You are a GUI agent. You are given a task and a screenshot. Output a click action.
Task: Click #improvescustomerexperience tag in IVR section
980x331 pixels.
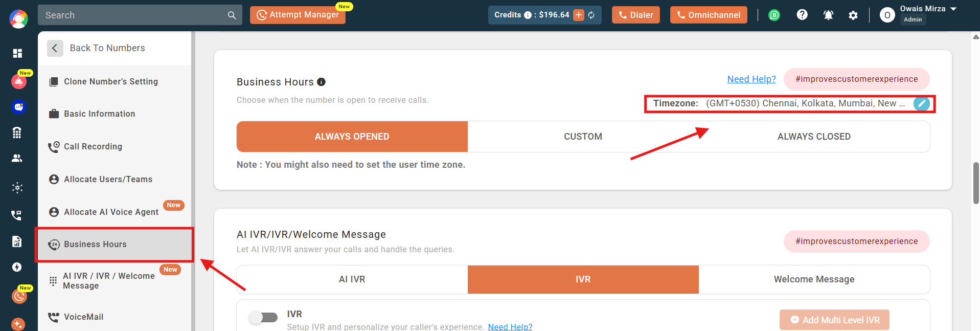tap(857, 241)
